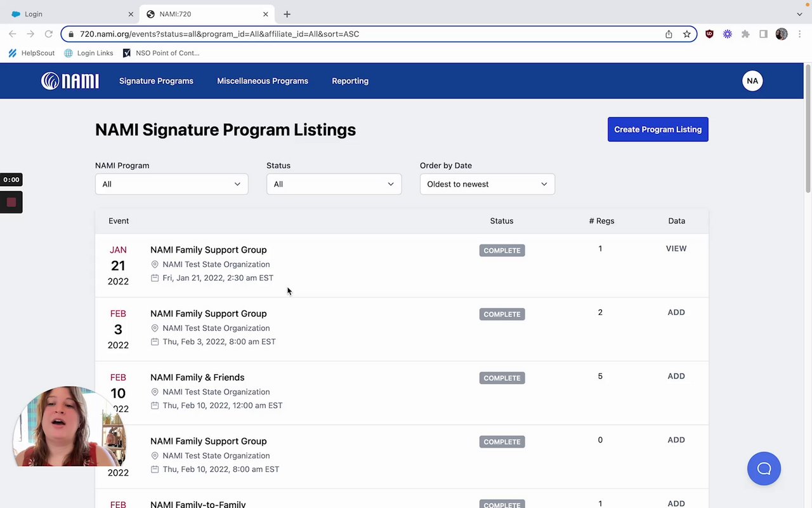Image resolution: width=812 pixels, height=508 pixels.
Task: Reload the page with refresh icon
Action: coord(48,34)
